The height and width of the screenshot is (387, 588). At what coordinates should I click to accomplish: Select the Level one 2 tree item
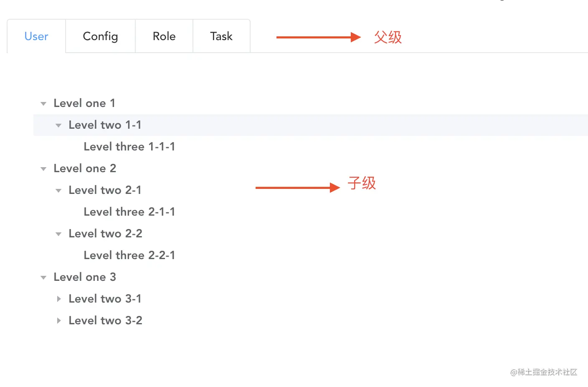(85, 168)
